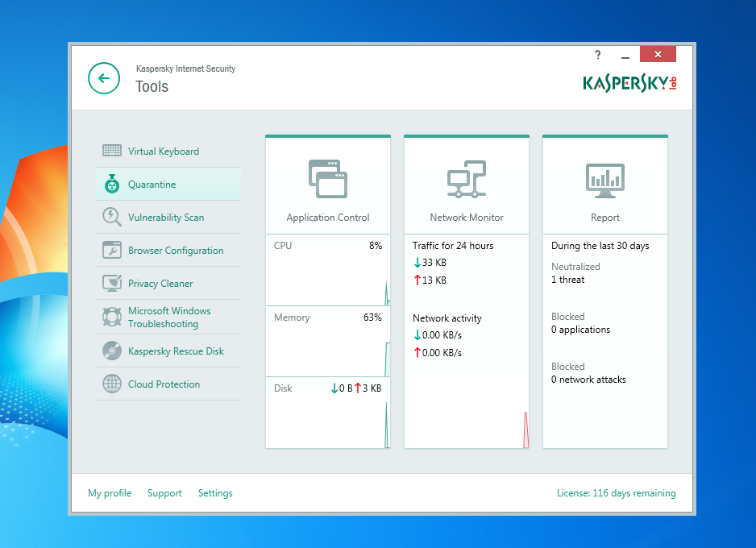The height and width of the screenshot is (548, 756).
Task: Click During the last 30 days text
Action: [x=600, y=246]
